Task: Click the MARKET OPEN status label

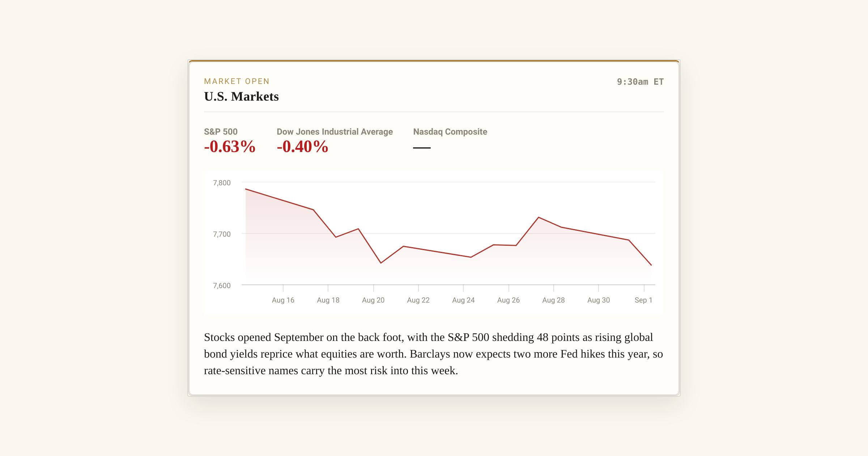Action: tap(237, 81)
